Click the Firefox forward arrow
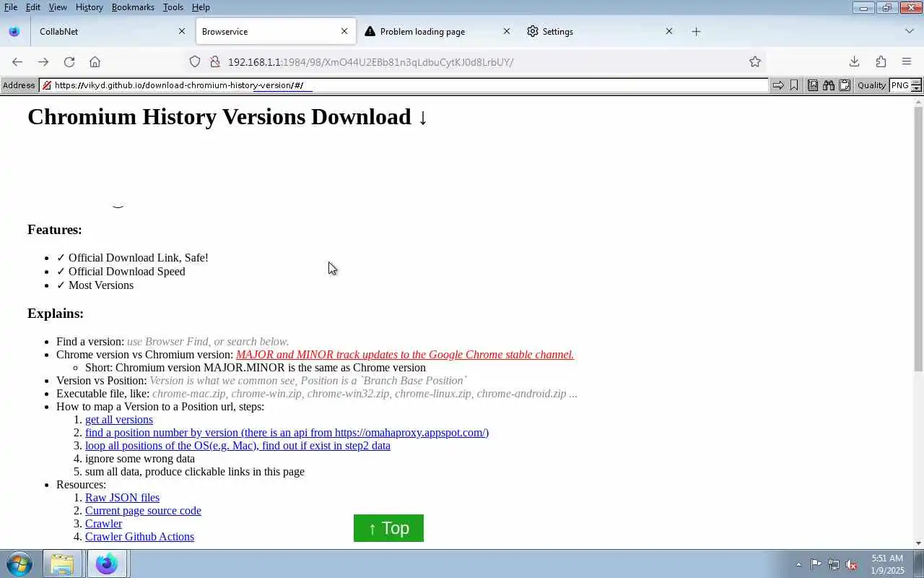The height and width of the screenshot is (578, 924). pos(43,62)
